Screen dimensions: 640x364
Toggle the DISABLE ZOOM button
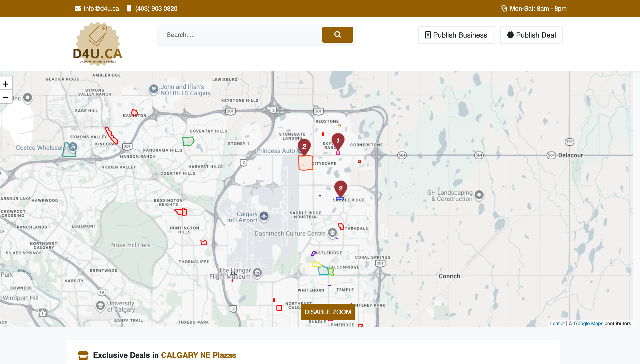tap(328, 312)
